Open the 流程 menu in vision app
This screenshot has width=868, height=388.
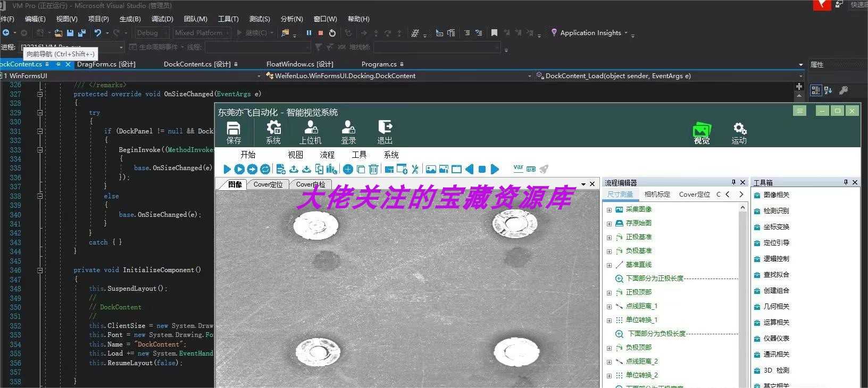[327, 155]
